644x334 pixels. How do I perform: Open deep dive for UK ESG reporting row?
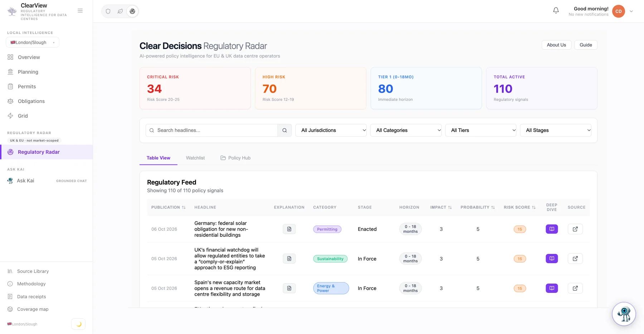(552, 259)
